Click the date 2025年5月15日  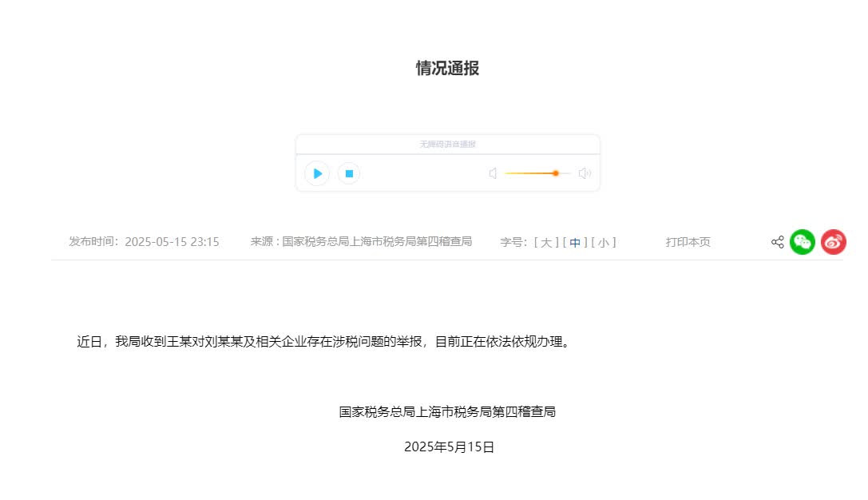[449, 446]
